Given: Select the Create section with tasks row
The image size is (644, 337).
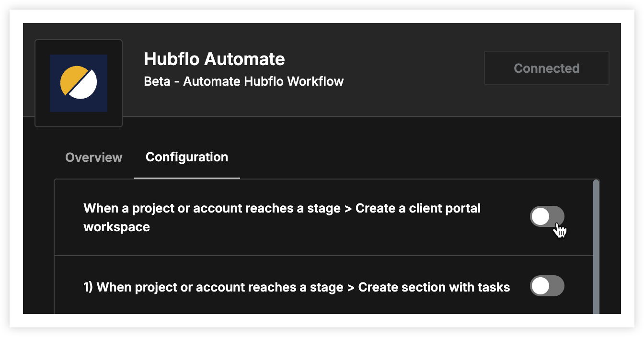Looking at the screenshot, I should pos(323,285).
